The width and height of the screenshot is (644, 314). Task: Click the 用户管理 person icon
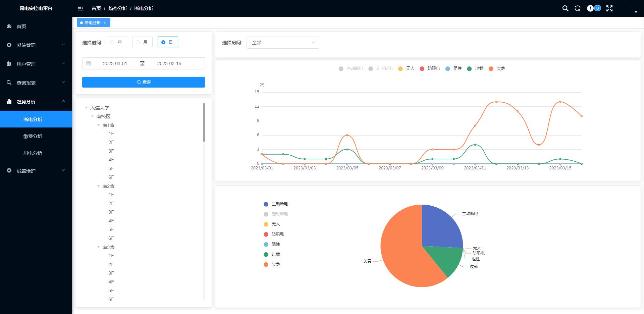pos(9,64)
